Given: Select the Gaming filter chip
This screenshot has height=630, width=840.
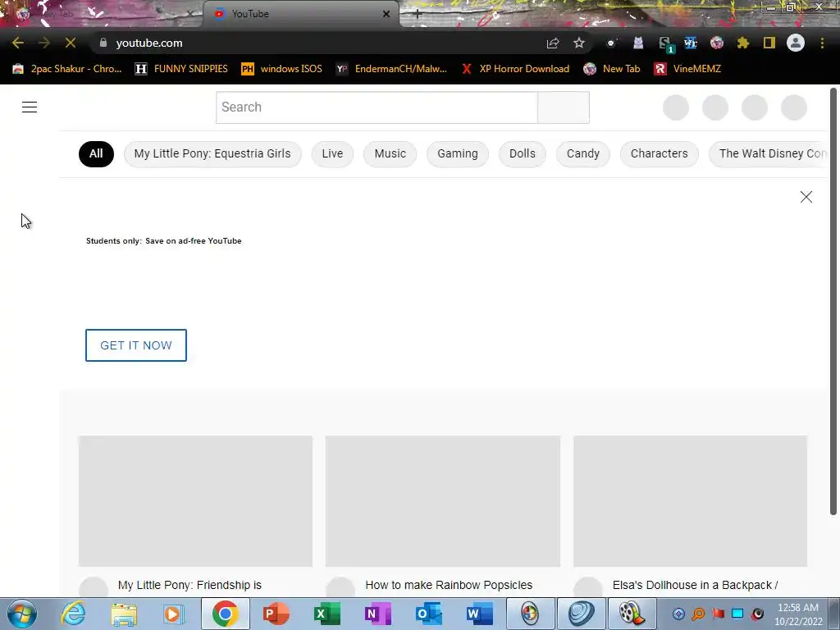Looking at the screenshot, I should click(x=458, y=153).
